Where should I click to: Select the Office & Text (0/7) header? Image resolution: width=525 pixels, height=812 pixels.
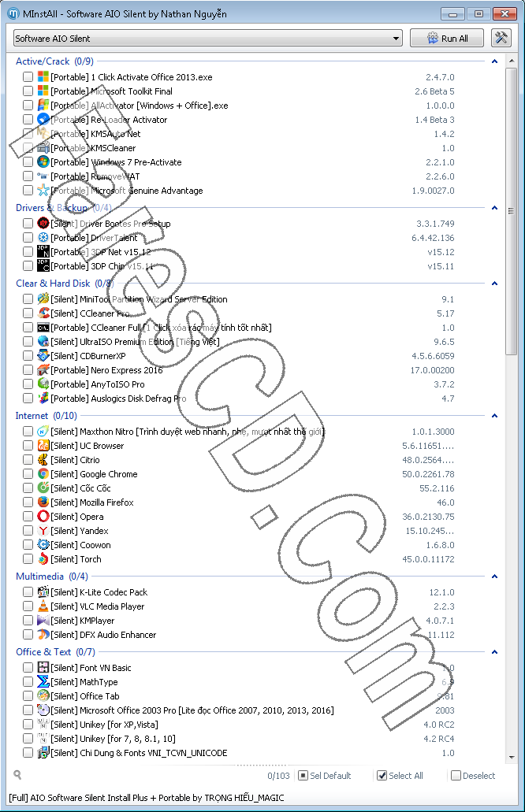55,651
